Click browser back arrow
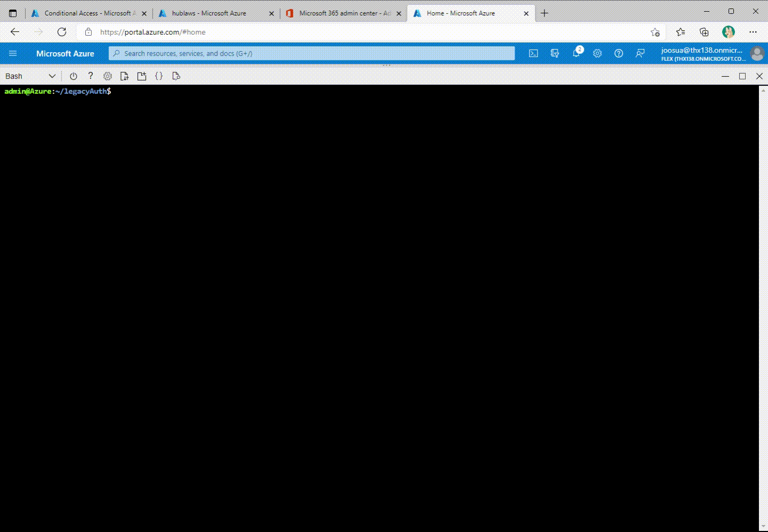The width and height of the screenshot is (768, 532). 15,32
